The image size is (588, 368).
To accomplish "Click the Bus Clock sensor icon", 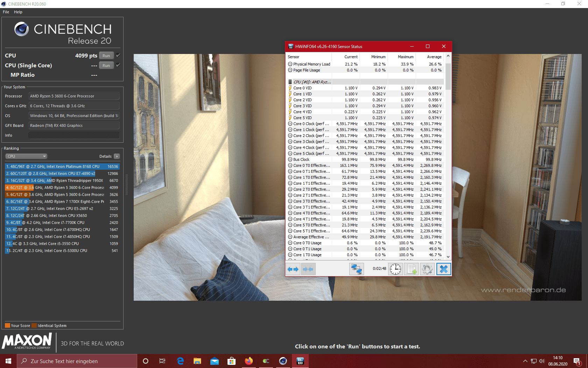I will coord(290,159).
